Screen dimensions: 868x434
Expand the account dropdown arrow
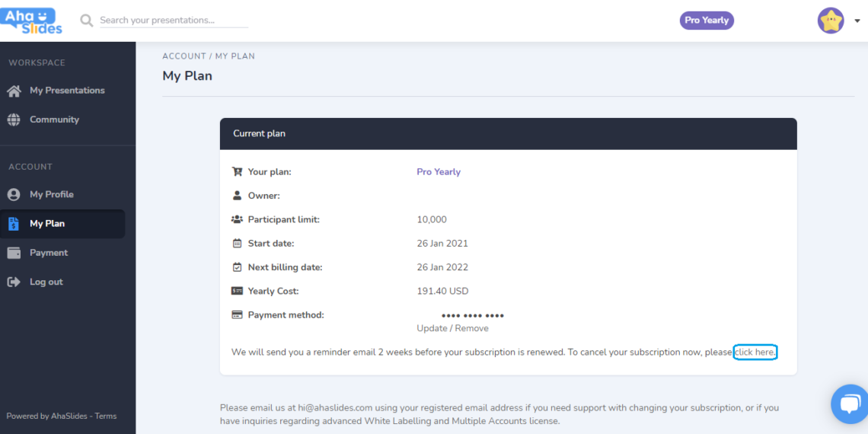[x=857, y=21]
